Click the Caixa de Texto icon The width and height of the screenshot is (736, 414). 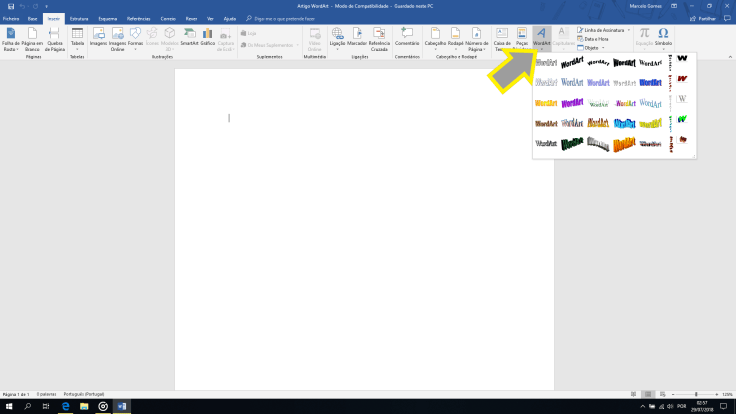[501, 38]
